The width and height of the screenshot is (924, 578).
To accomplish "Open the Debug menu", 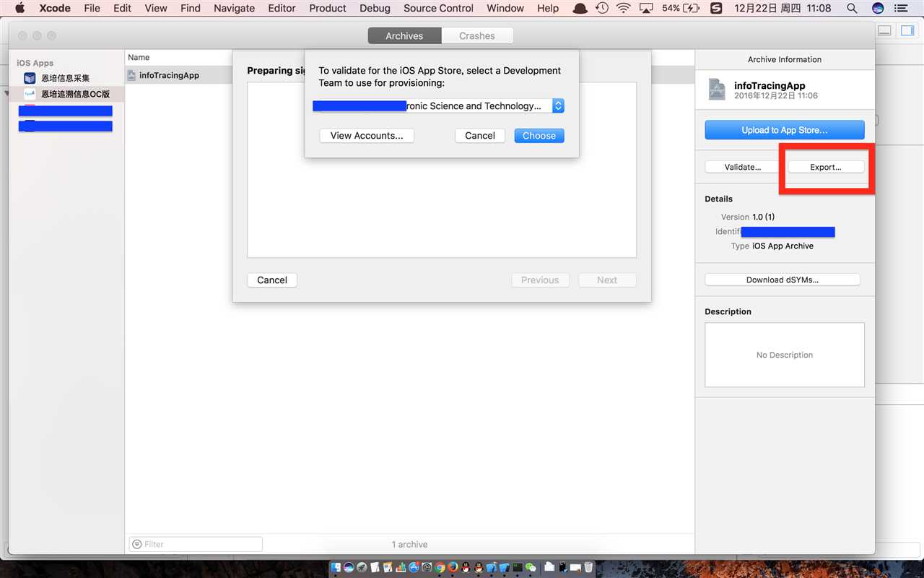I will (375, 8).
